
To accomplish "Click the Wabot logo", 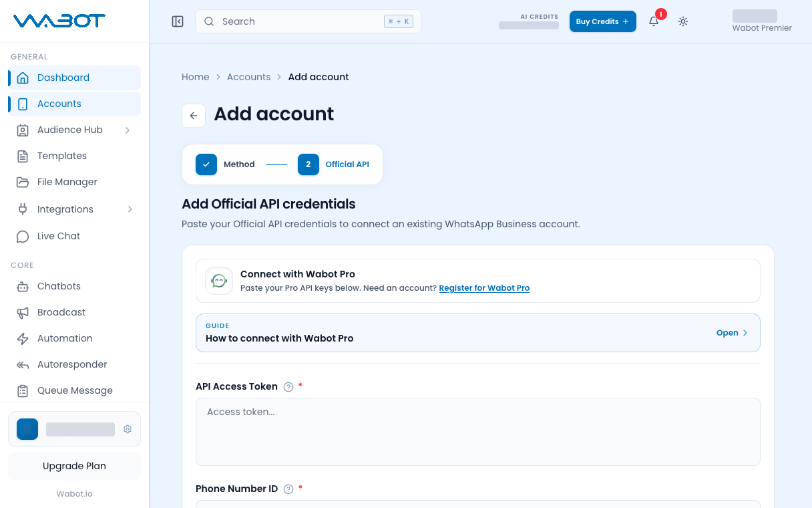I will [x=59, y=21].
